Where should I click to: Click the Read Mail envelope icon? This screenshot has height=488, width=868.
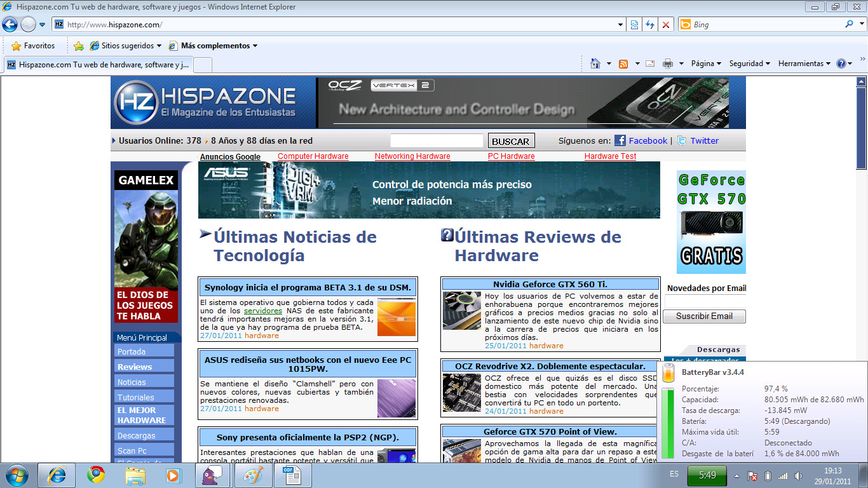click(650, 64)
